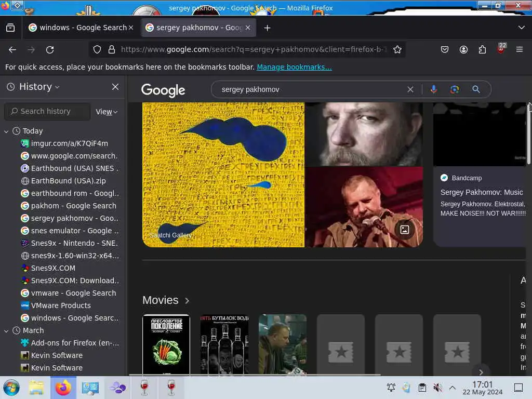Close the sergey pakhomov tab
This screenshot has height=399, width=532.
point(248,28)
